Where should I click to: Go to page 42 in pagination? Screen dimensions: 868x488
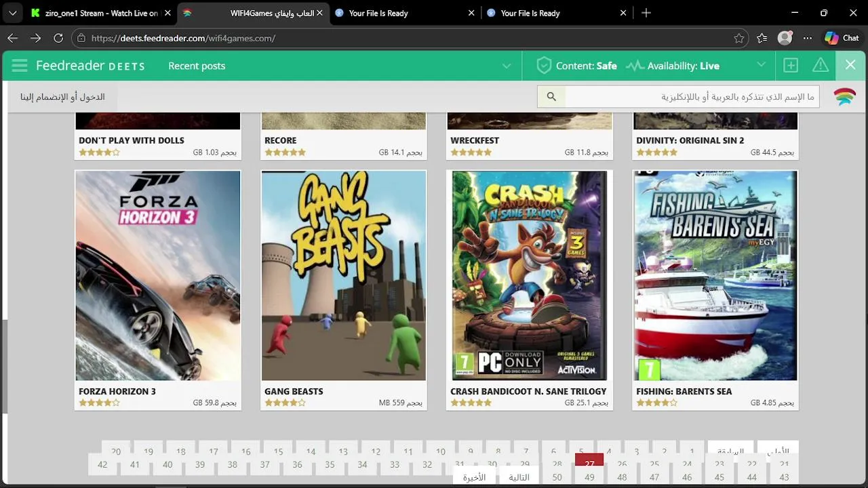[x=102, y=465]
